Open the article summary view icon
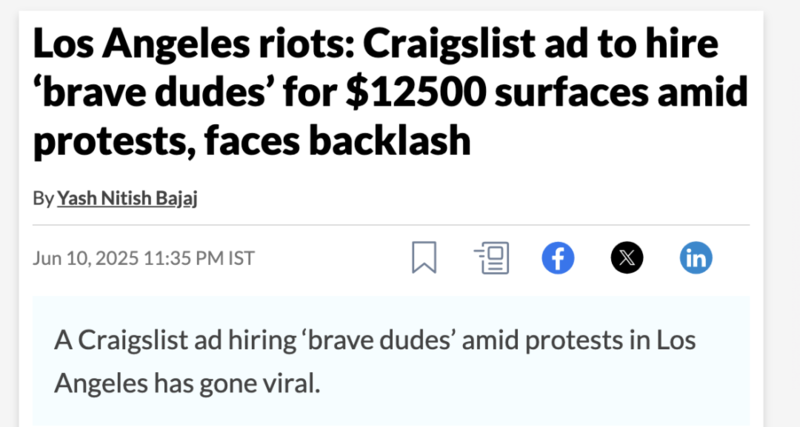 491,258
